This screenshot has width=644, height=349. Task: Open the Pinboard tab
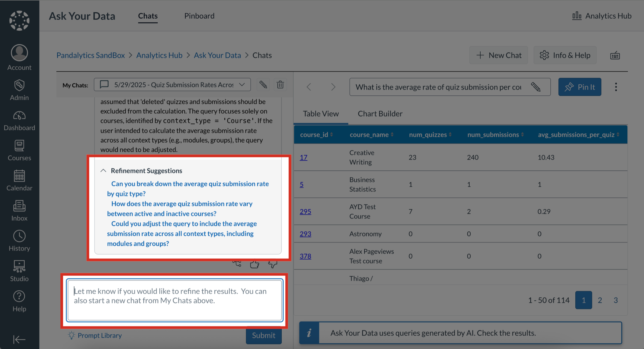(199, 16)
